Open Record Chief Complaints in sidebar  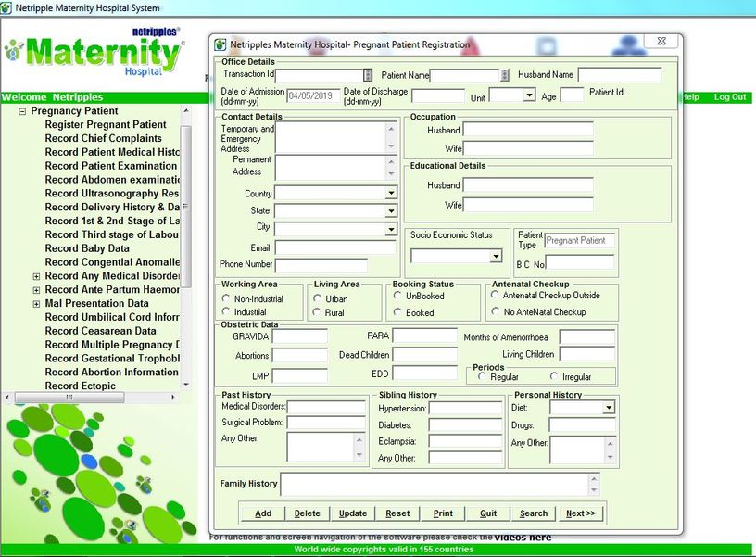click(103, 138)
